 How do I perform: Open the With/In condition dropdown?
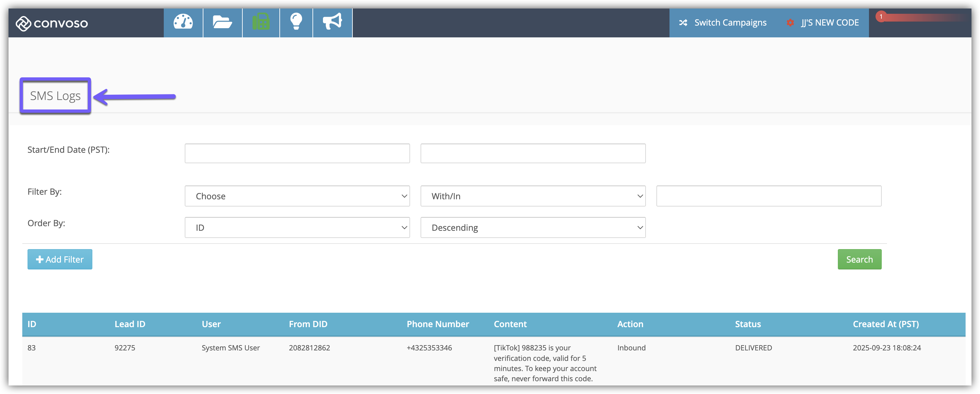[x=533, y=196]
